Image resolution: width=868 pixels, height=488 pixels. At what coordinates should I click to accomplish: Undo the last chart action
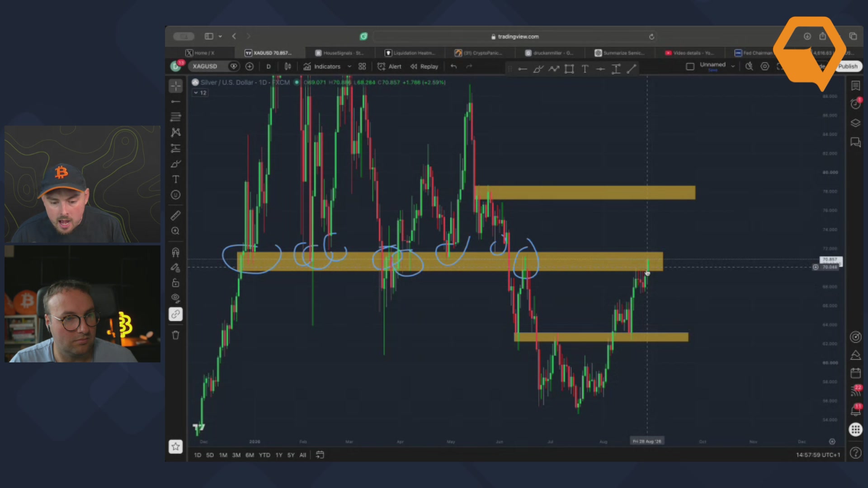(x=453, y=66)
